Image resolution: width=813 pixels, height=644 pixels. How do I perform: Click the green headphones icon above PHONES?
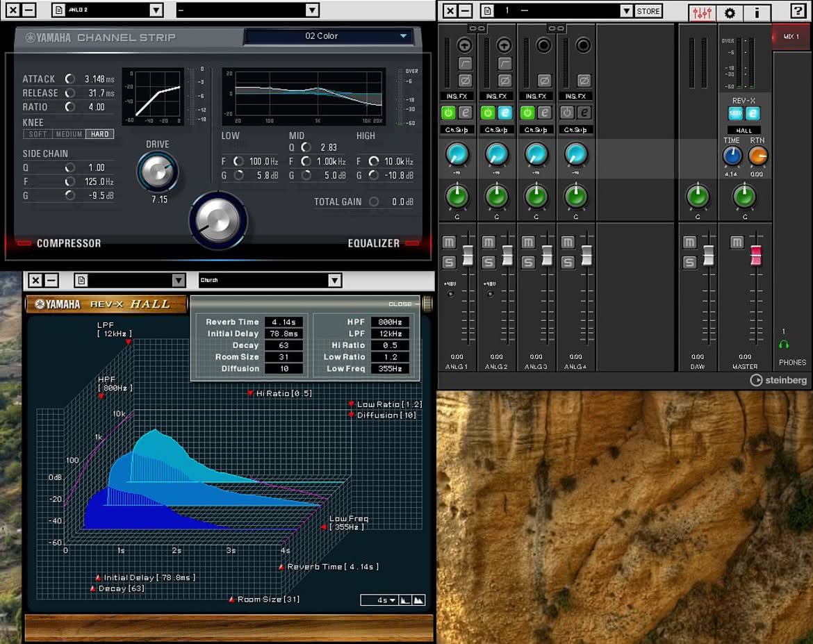[x=784, y=345]
